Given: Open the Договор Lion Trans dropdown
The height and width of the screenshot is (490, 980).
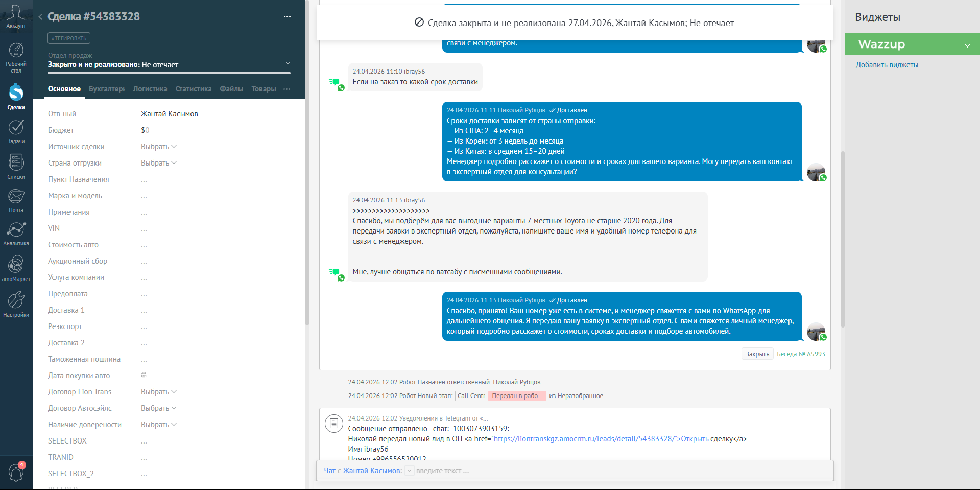Looking at the screenshot, I should tap(159, 392).
